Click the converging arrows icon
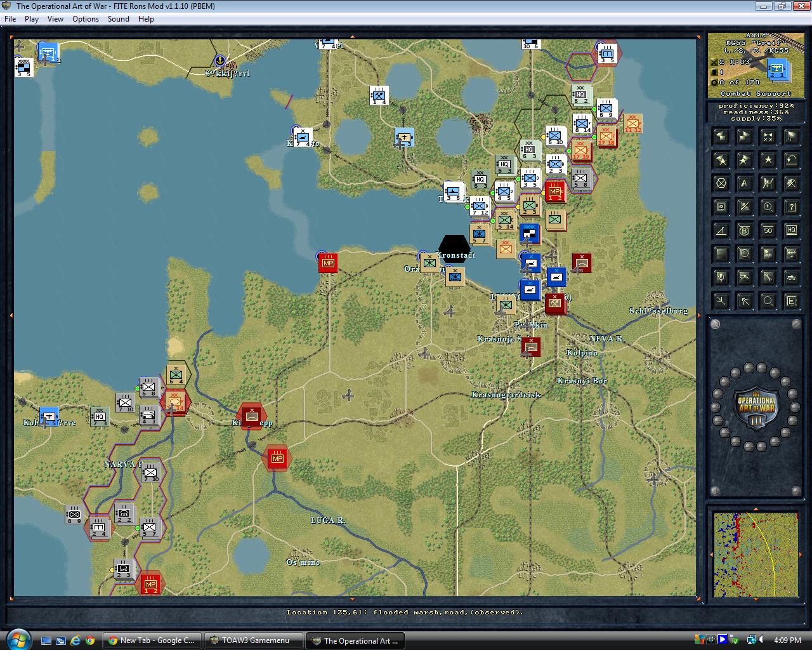 tap(721, 301)
